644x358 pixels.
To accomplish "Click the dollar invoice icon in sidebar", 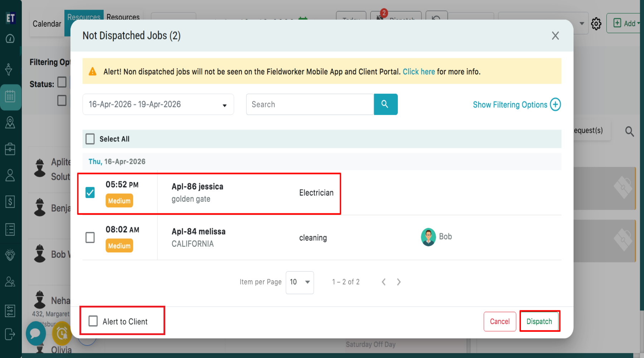I will 10,202.
